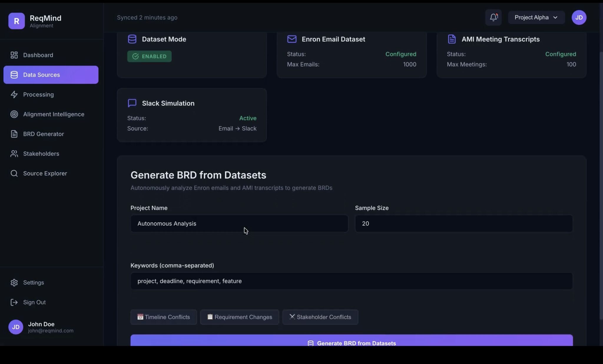This screenshot has width=603, height=364.
Task: Click the AMI Meeting Transcripts file icon
Action: [452, 39]
